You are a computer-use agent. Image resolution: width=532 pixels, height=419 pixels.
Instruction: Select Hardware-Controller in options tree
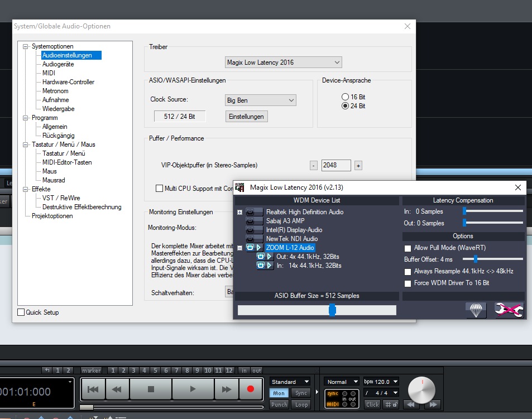point(68,82)
